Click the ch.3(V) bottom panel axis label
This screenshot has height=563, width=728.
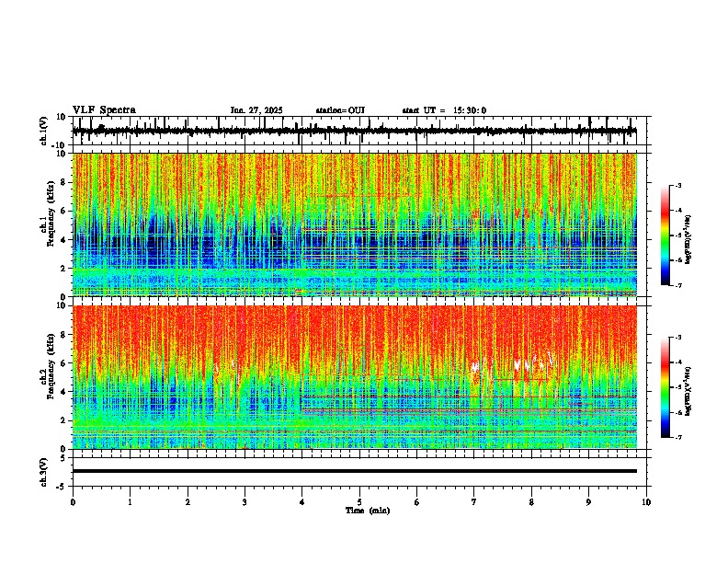click(x=44, y=472)
